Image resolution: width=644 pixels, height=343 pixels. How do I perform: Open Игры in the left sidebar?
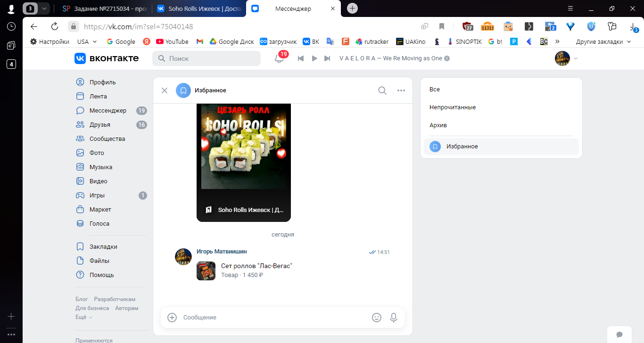[x=111, y=195]
